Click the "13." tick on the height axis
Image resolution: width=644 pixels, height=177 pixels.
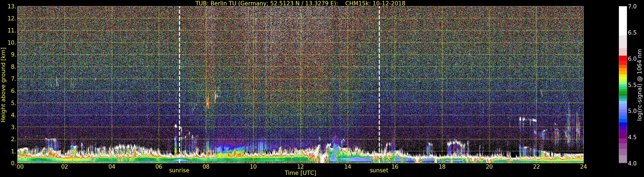[x=12, y=6]
